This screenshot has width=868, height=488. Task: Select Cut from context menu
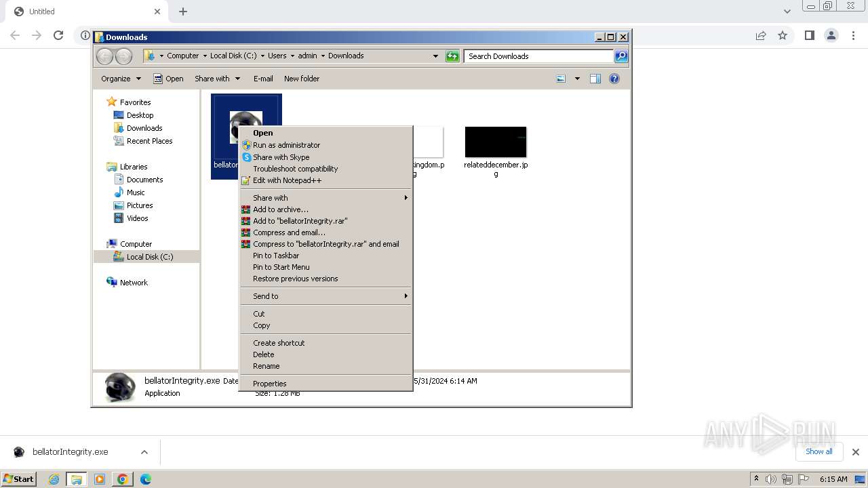(325, 314)
